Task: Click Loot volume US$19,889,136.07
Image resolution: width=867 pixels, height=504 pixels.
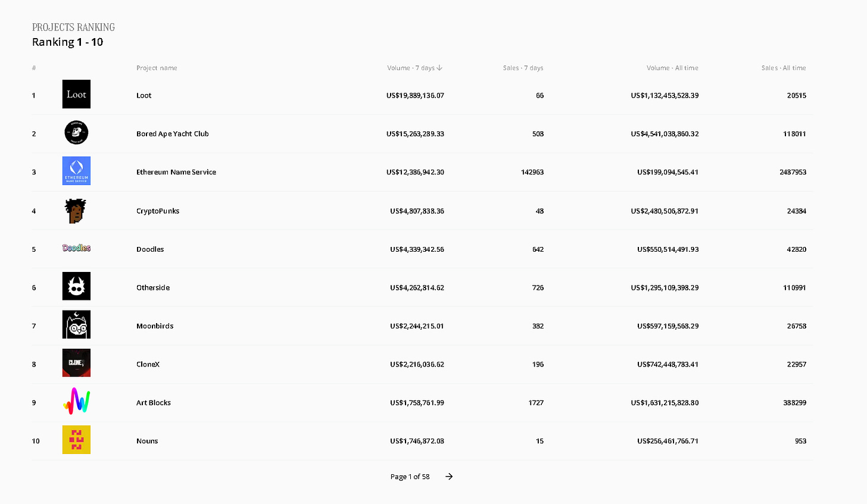Action: coord(415,95)
